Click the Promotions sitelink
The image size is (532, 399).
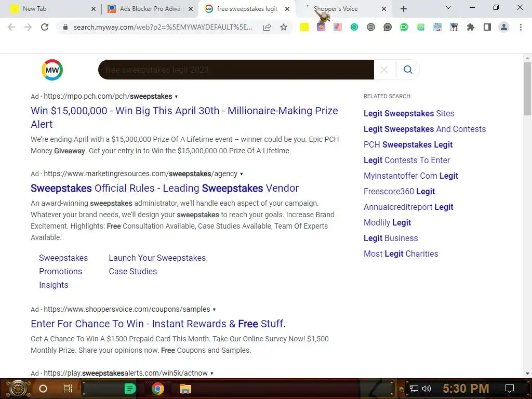click(x=60, y=271)
